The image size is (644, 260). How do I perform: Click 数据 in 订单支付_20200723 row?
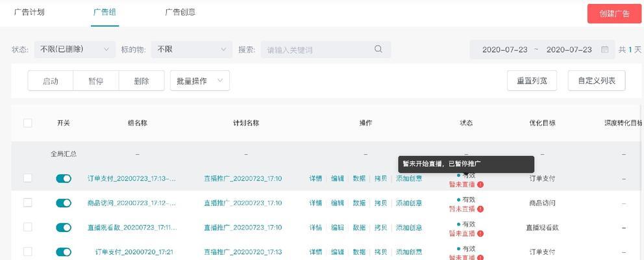click(359, 178)
